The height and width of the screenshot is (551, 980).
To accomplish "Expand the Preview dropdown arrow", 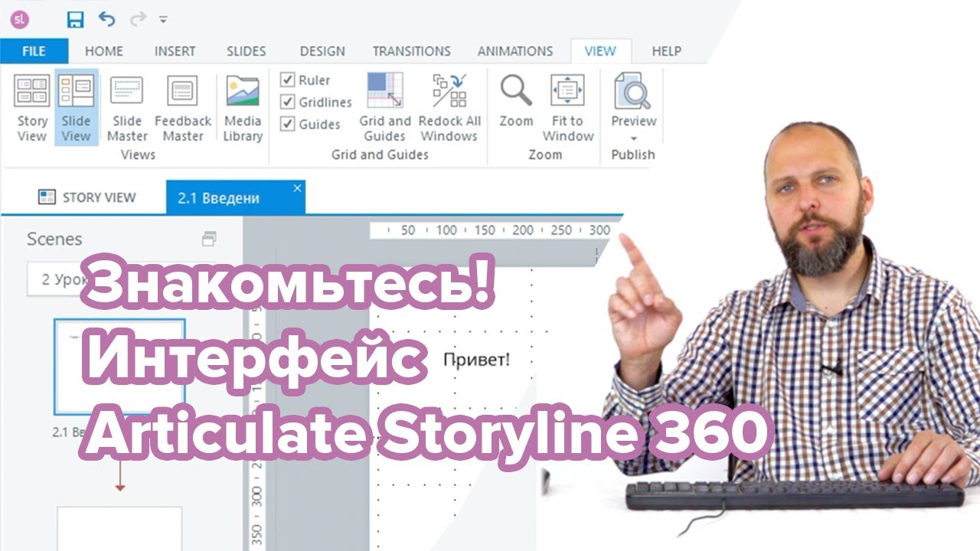I will [634, 139].
